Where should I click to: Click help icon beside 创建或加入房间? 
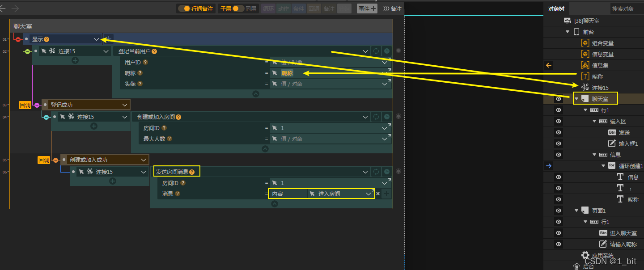pos(178,117)
